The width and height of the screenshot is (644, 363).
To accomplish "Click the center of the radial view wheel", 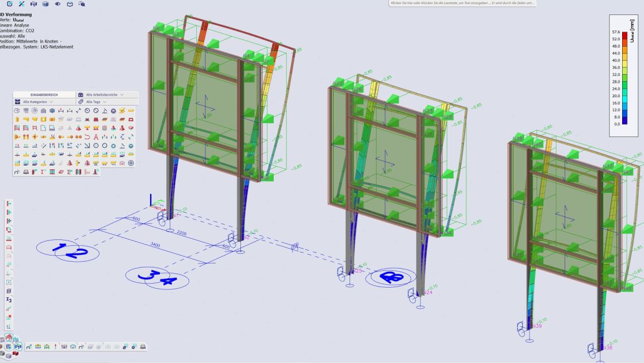I will click(9, 347).
